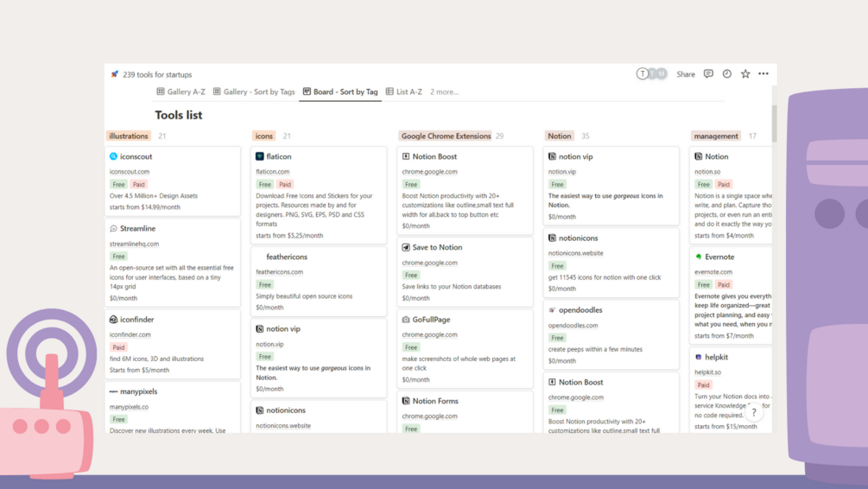Click the illustrations group tag
Image resolution: width=868 pixels, height=489 pixels.
click(129, 136)
